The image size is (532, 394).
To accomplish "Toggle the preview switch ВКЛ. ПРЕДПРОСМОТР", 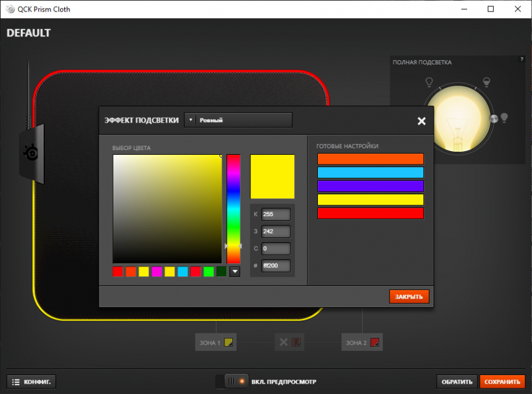I will pos(232,381).
